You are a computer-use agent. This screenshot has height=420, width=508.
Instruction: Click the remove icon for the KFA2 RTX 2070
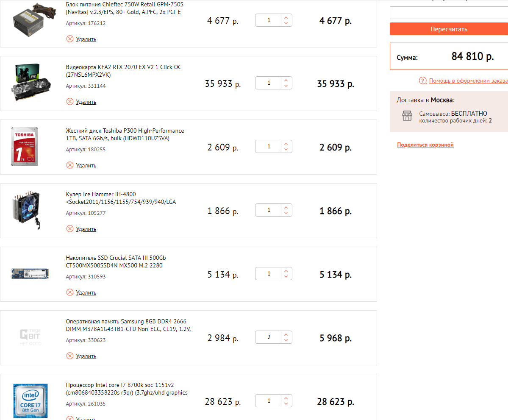[70, 102]
